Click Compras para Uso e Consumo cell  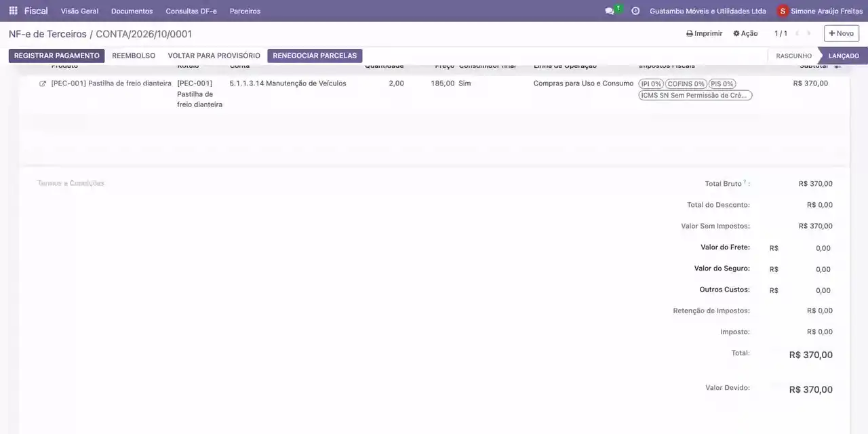point(583,83)
